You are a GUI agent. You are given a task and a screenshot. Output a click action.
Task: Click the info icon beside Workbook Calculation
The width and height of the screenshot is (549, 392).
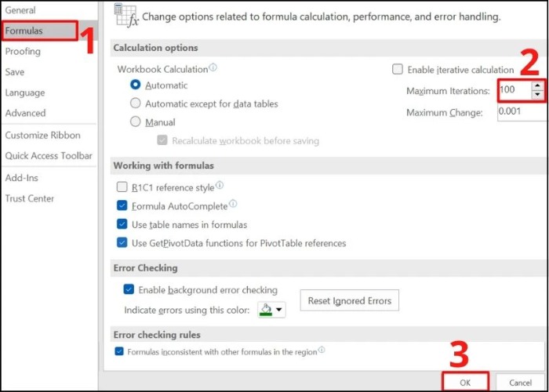click(213, 68)
